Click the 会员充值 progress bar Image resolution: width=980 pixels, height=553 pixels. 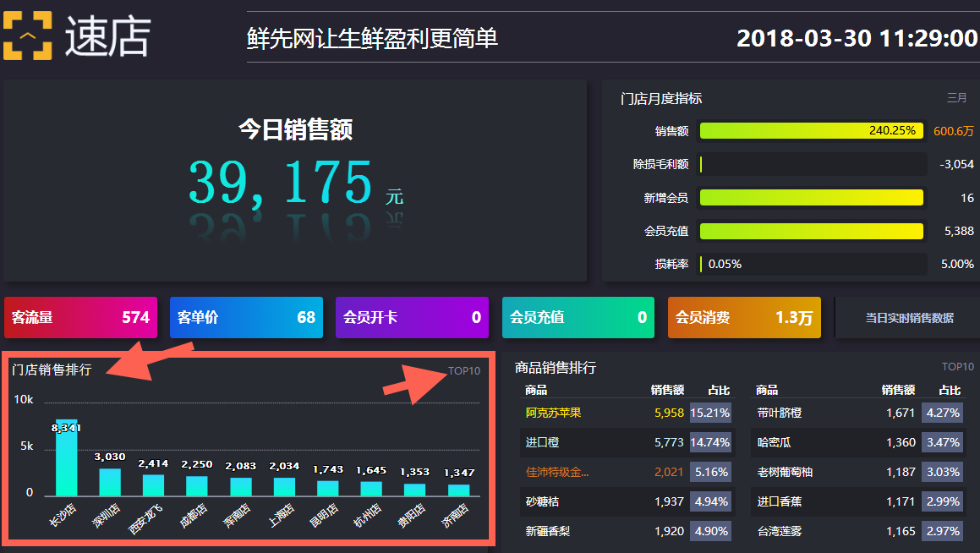pos(811,231)
